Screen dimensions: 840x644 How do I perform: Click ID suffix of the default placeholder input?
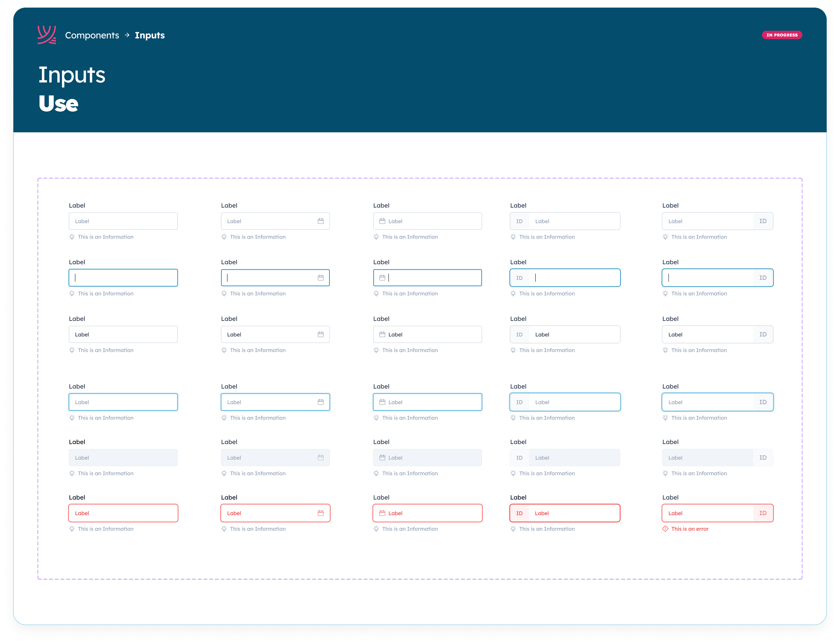point(763,221)
